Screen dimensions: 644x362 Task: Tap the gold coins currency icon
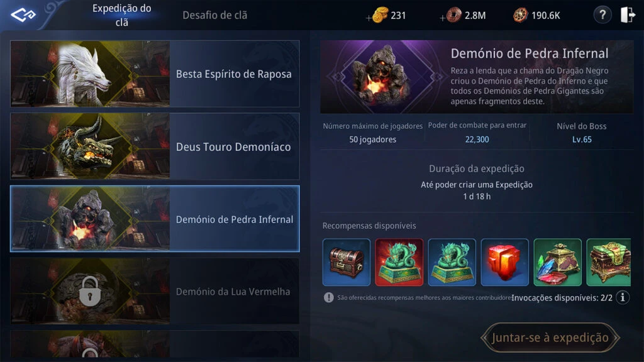tap(380, 15)
